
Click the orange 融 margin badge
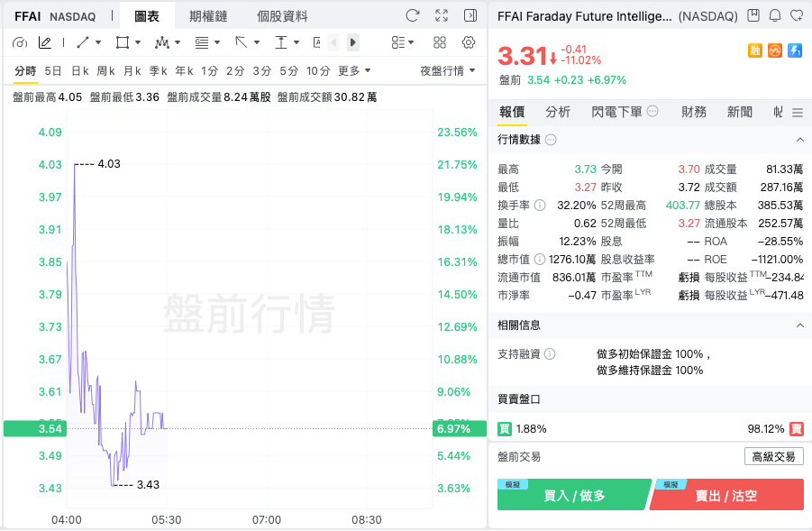click(755, 50)
